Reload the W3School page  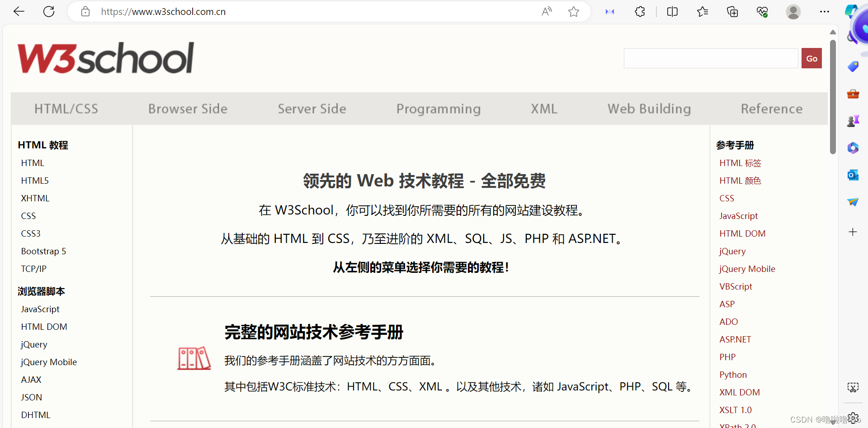point(48,11)
